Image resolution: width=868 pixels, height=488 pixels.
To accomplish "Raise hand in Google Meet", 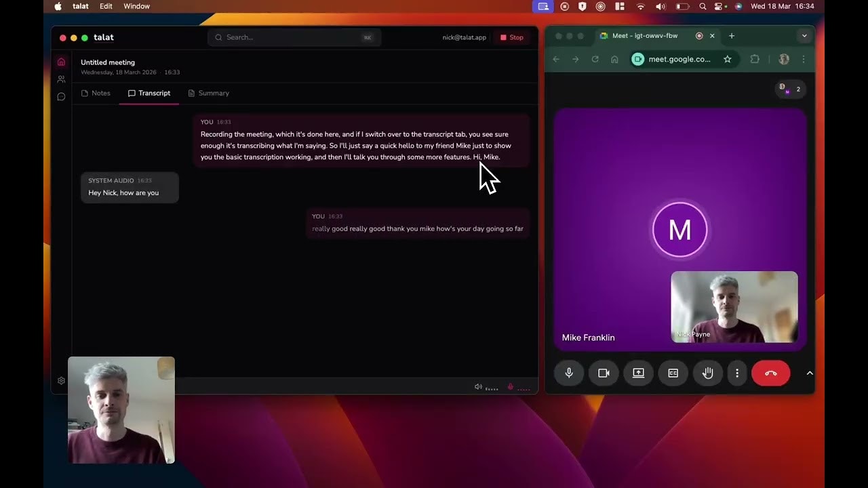I will tap(707, 373).
